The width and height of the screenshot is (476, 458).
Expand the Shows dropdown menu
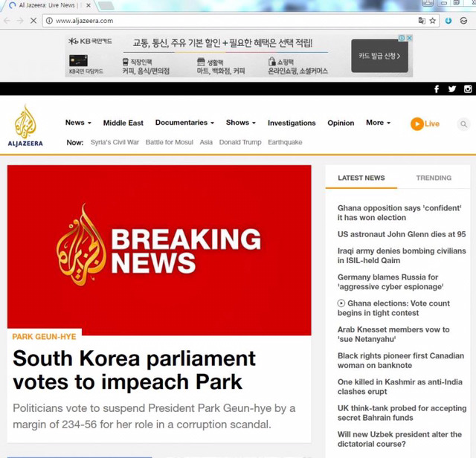pyautogui.click(x=241, y=123)
